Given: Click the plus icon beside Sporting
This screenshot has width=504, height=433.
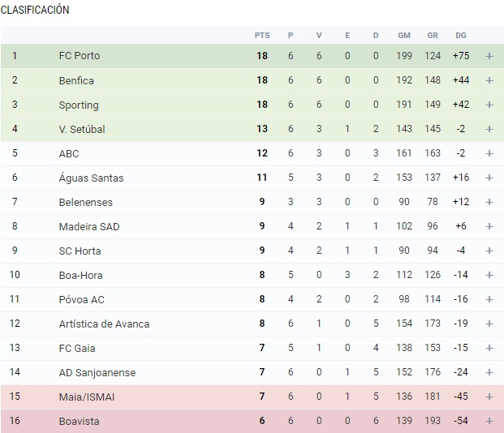Looking at the screenshot, I should pyautogui.click(x=489, y=105).
